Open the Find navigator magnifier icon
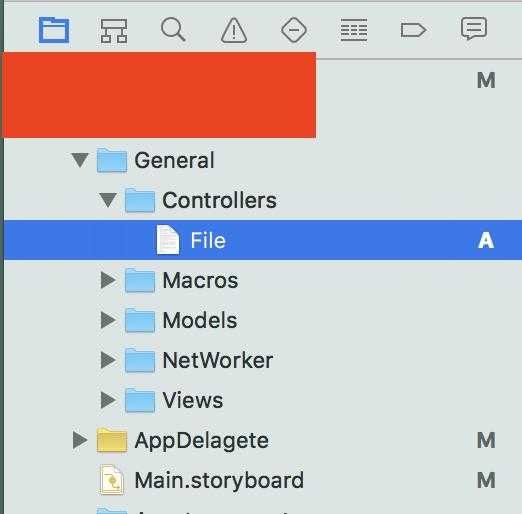Image resolution: width=522 pixels, height=514 pixels. pyautogui.click(x=173, y=30)
